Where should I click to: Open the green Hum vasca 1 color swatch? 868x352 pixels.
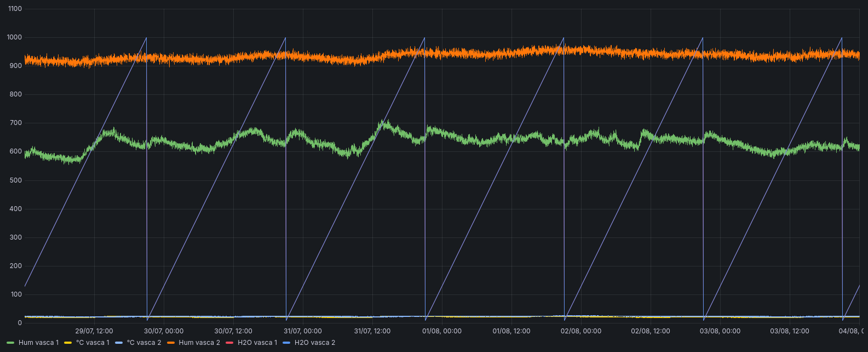pyautogui.click(x=10, y=343)
